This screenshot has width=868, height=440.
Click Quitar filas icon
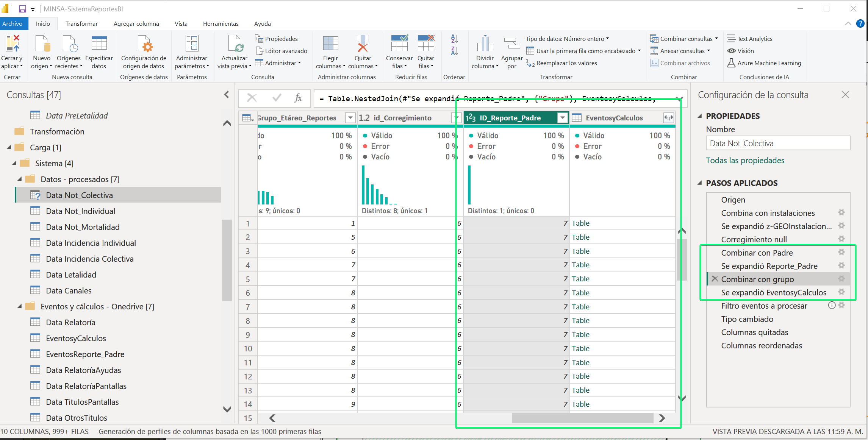(426, 44)
